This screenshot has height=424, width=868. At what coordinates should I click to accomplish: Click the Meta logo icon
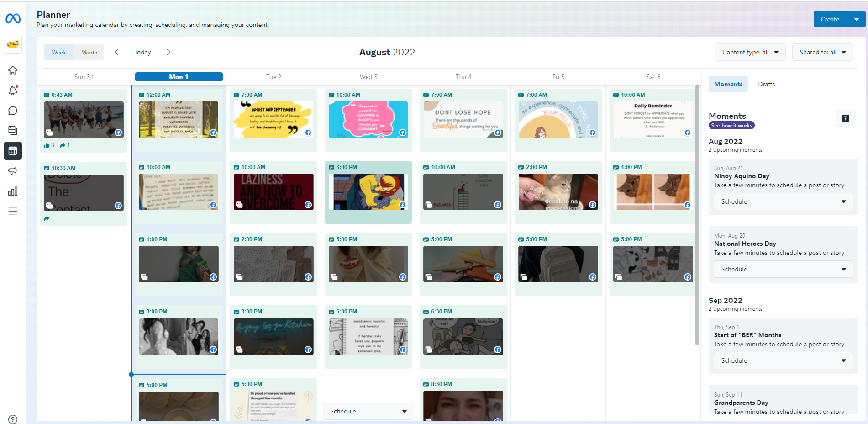click(x=13, y=19)
